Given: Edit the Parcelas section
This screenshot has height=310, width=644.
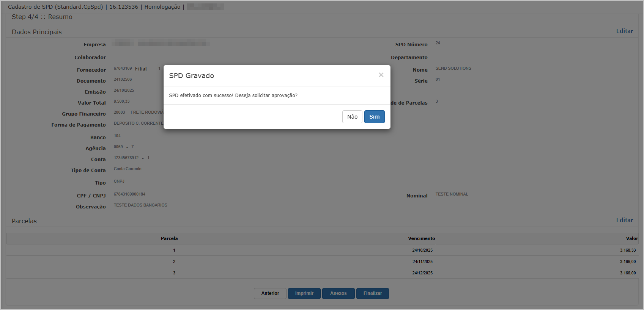Looking at the screenshot, I should point(624,220).
